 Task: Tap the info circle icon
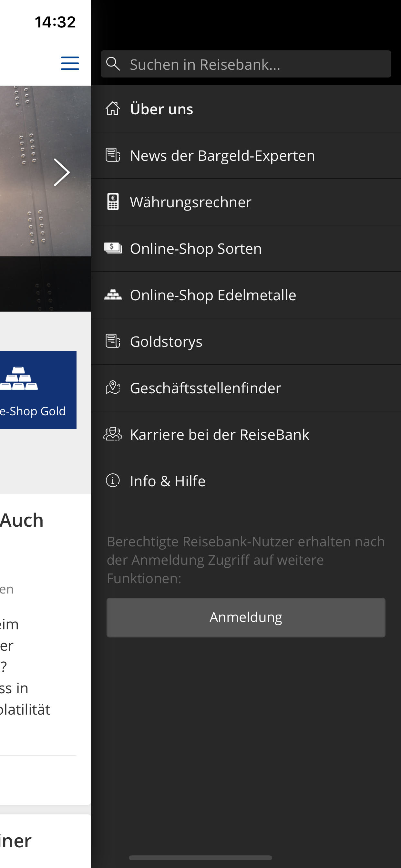coord(113,480)
